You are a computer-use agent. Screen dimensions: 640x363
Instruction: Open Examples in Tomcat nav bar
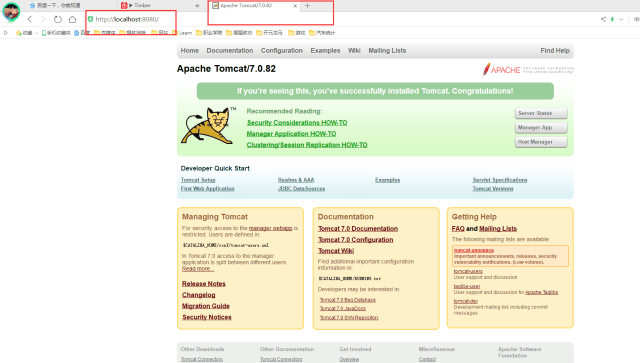click(x=325, y=51)
